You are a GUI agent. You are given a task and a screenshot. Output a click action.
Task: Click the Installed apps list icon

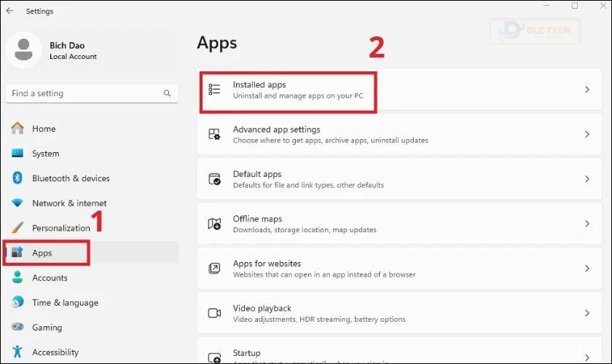click(214, 90)
